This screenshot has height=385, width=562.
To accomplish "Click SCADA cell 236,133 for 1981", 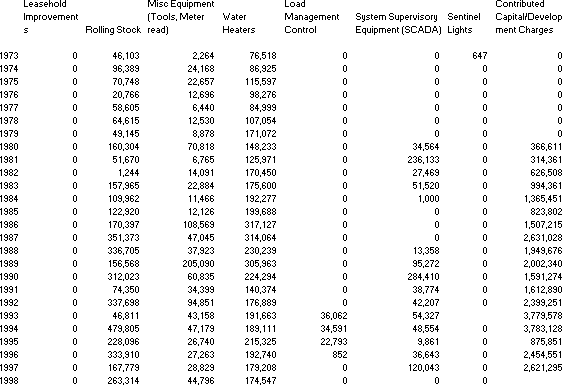I will tap(423, 160).
